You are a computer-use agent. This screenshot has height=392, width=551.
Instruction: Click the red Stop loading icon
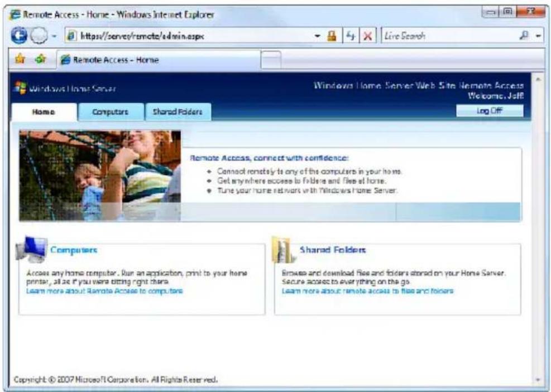367,36
